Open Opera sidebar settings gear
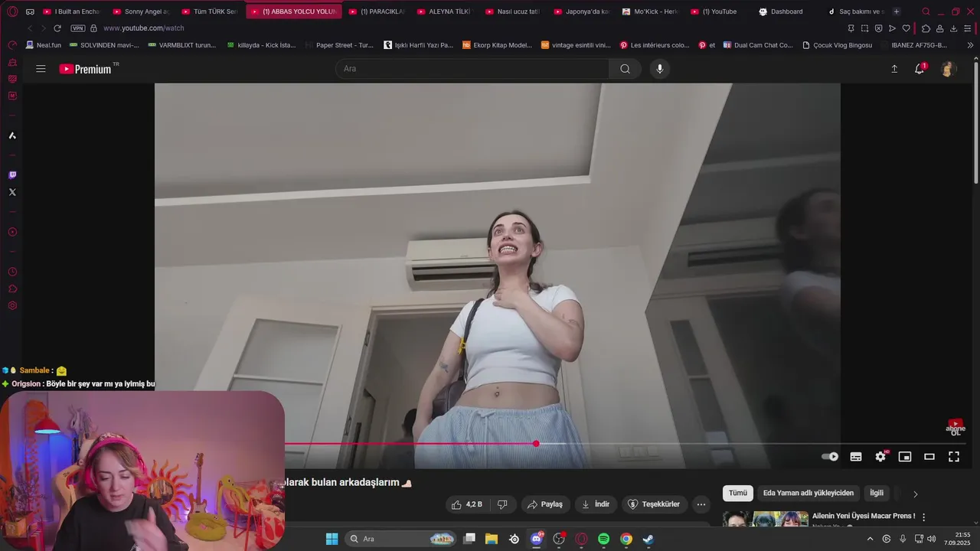980x551 pixels. tap(12, 305)
